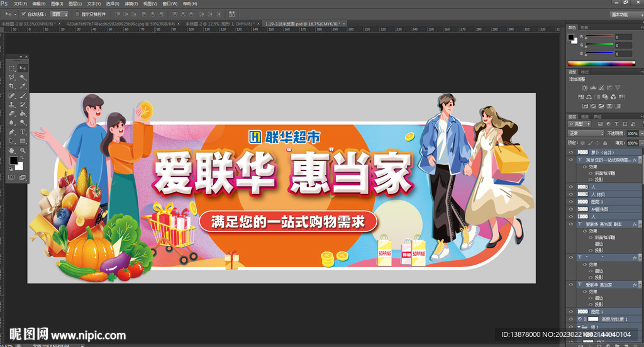Viewport: 644px width, 347px height.
Task: Select the Eyedropper tool
Action: pos(23,86)
